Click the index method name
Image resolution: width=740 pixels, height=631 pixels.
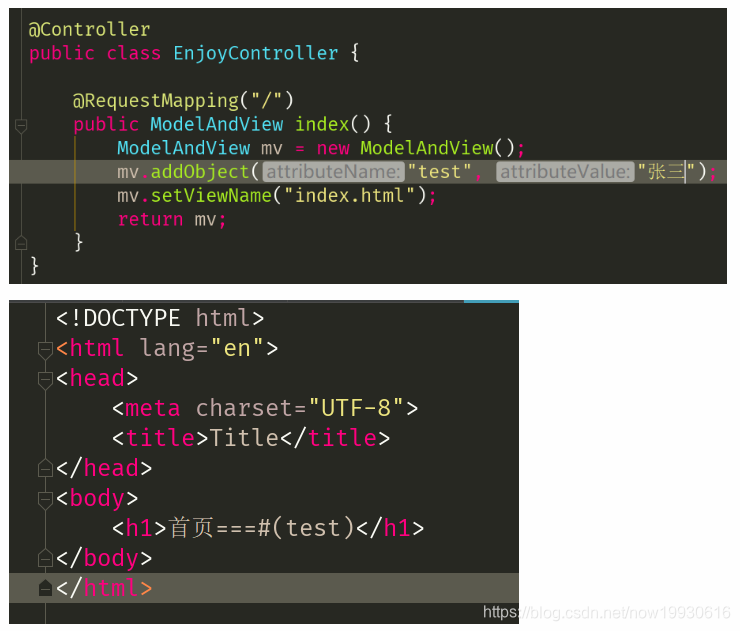[x=322, y=124]
